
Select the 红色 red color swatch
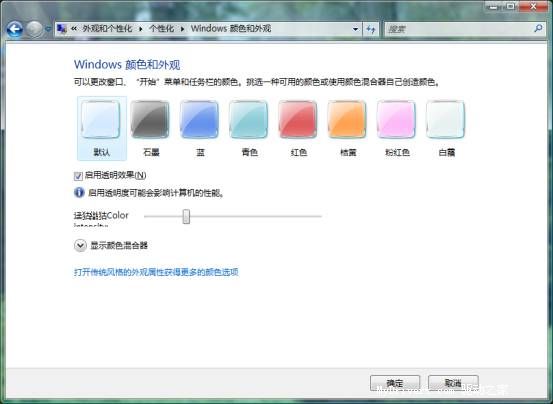(298, 128)
